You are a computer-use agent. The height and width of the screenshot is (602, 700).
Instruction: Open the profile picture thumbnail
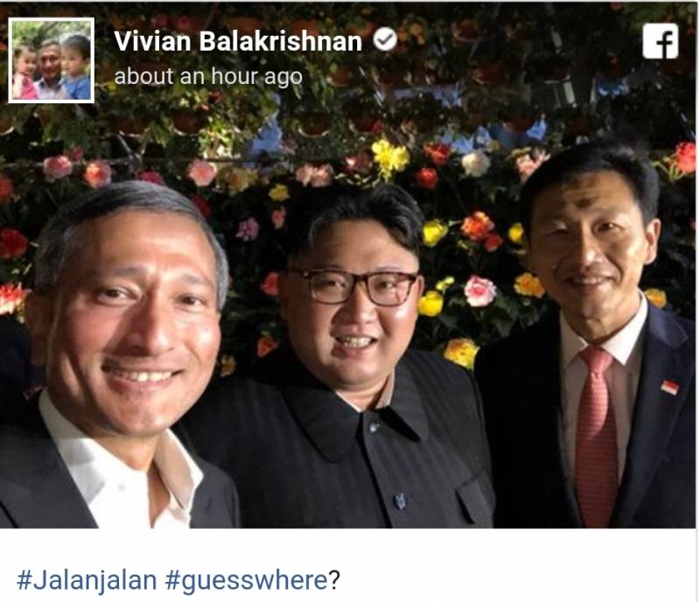pyautogui.click(x=51, y=60)
